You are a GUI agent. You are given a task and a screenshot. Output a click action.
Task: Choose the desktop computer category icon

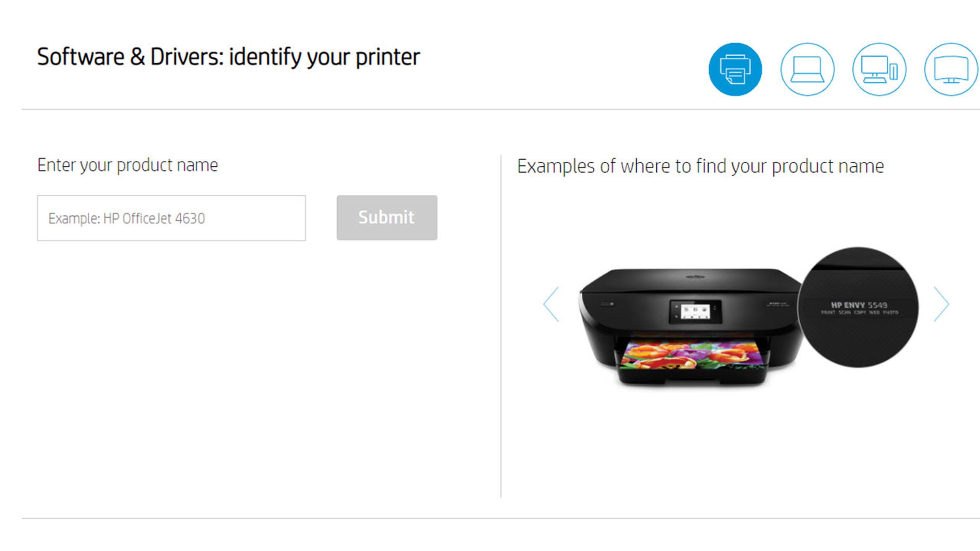coord(879,69)
